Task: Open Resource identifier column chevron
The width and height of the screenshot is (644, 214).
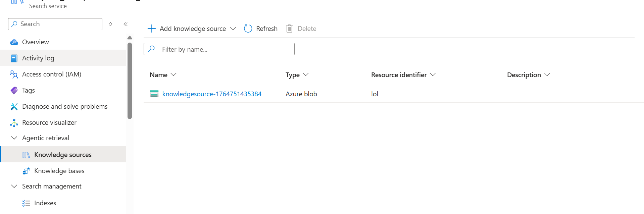Action: pyautogui.click(x=433, y=74)
